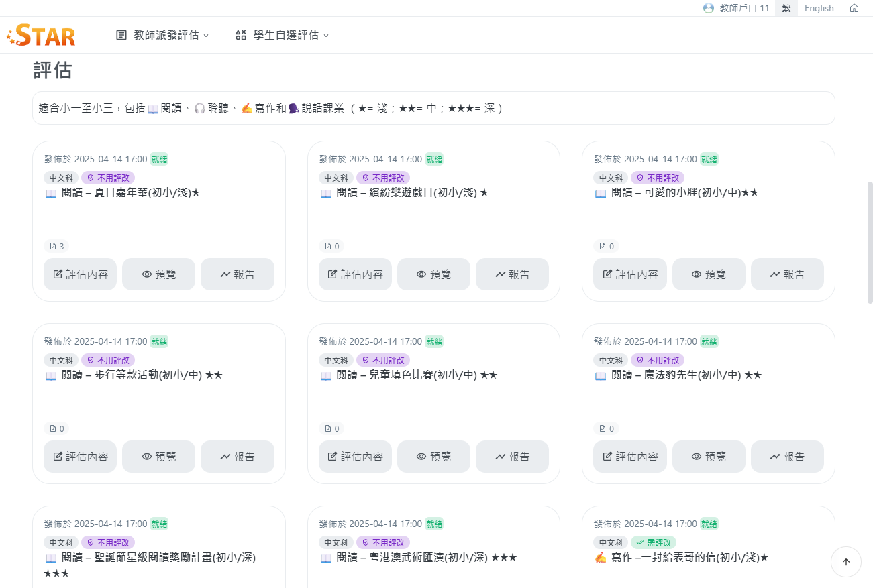Switch language to English

point(819,8)
